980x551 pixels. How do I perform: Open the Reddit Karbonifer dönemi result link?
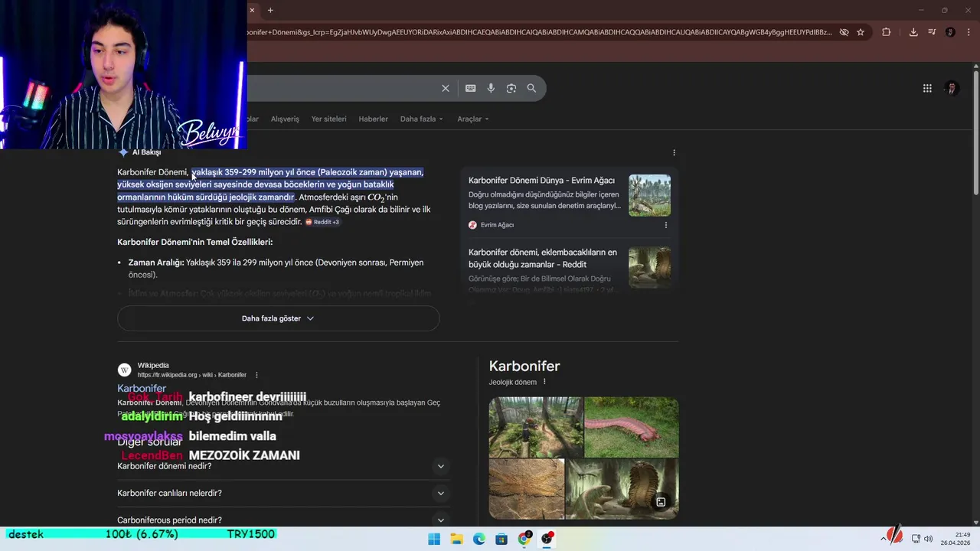pos(543,258)
